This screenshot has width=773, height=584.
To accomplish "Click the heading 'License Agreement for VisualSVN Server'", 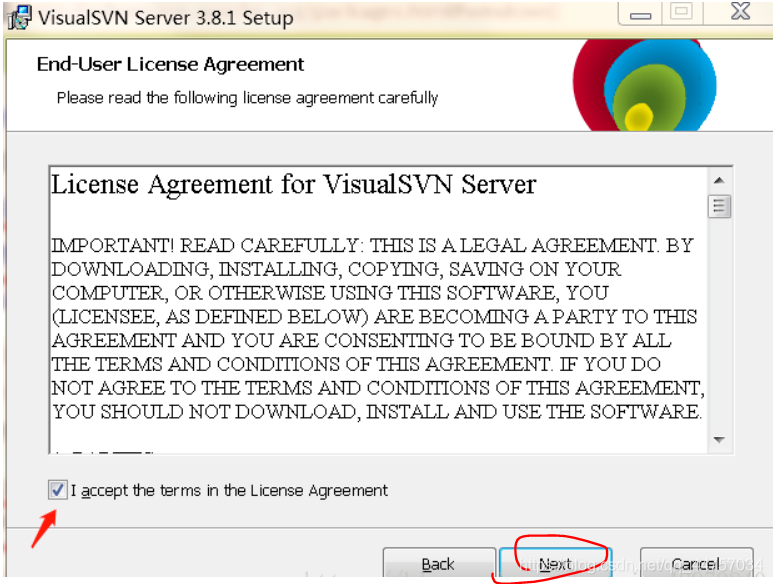I will (294, 185).
